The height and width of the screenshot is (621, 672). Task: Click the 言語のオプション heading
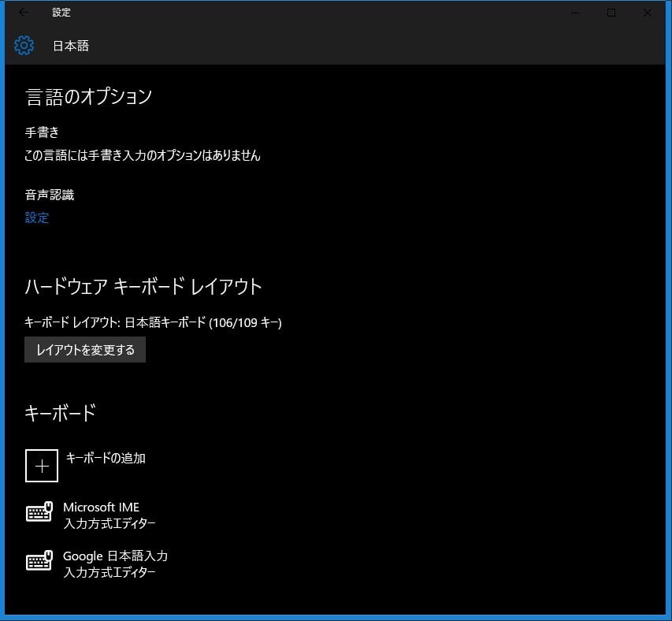(x=89, y=96)
